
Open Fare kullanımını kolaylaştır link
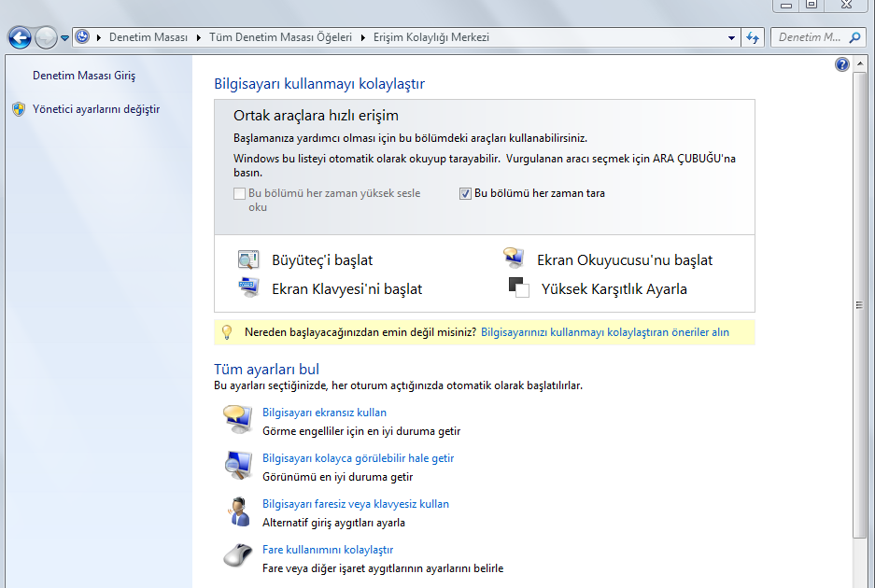point(328,550)
